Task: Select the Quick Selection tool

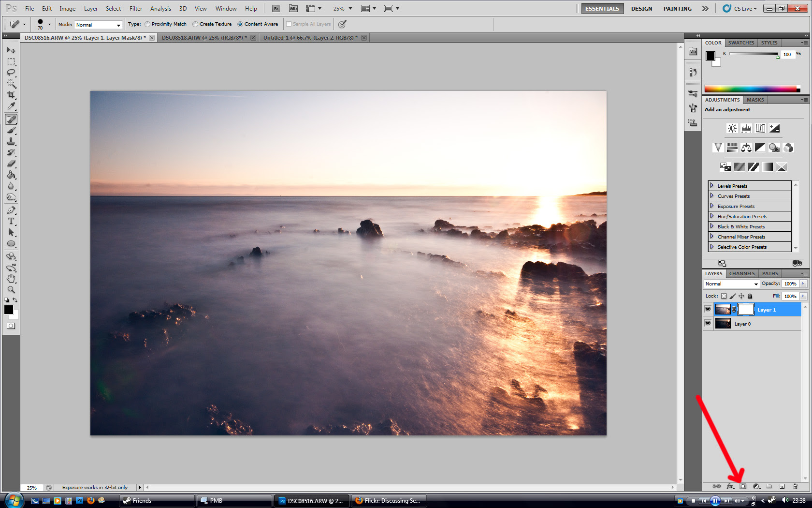Action: (11, 84)
